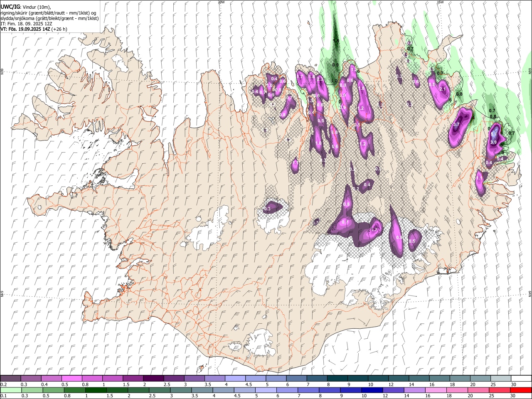Select the bright pink 0.5 snow legend swatch
The image size is (532, 399).
pos(71,378)
